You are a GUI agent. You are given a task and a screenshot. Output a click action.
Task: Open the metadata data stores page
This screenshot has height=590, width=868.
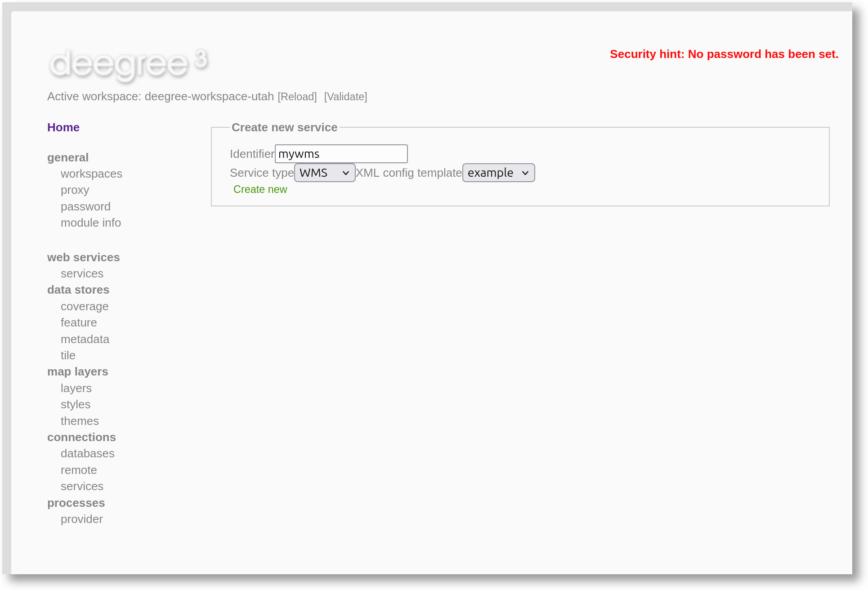[x=85, y=339]
